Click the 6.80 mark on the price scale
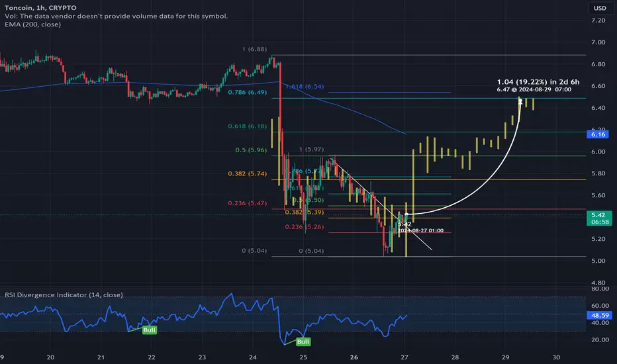Image resolution: width=617 pixels, height=364 pixels. pyautogui.click(x=598, y=64)
